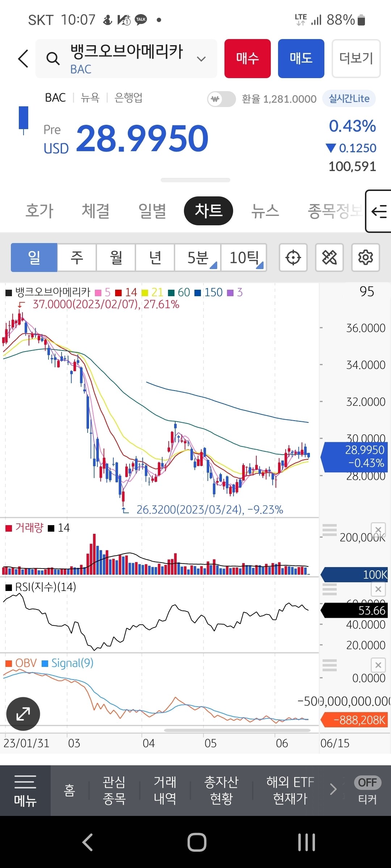Close the RSI indicator panel

coord(378,589)
